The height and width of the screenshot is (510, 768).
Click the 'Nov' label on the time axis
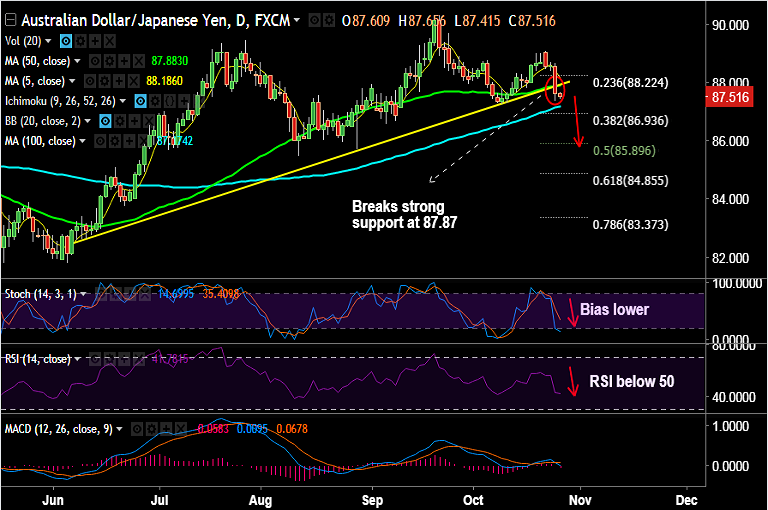coord(580,500)
